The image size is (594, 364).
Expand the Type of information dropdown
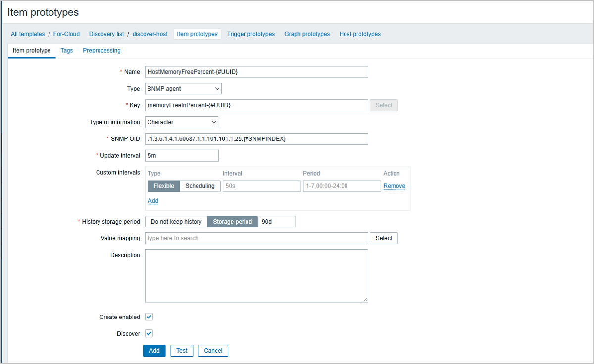pyautogui.click(x=181, y=122)
